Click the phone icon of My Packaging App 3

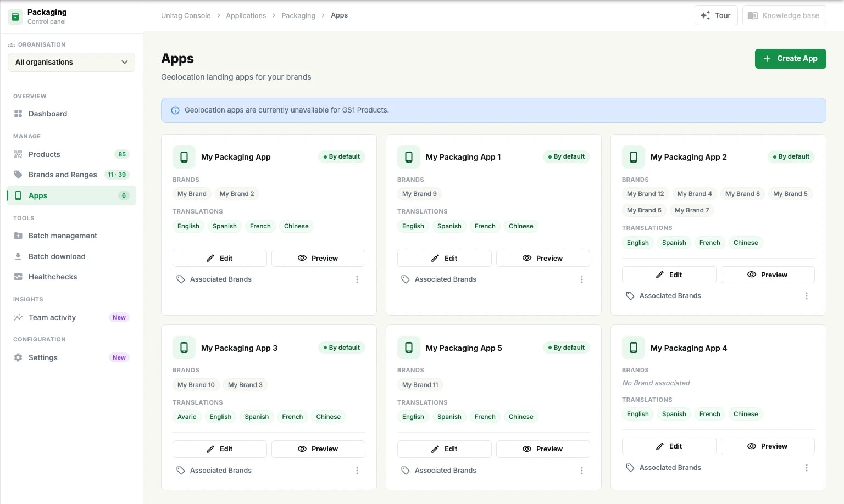pyautogui.click(x=184, y=348)
